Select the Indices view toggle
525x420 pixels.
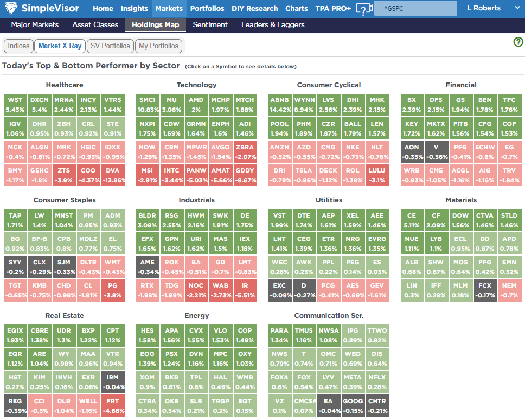[x=18, y=46]
